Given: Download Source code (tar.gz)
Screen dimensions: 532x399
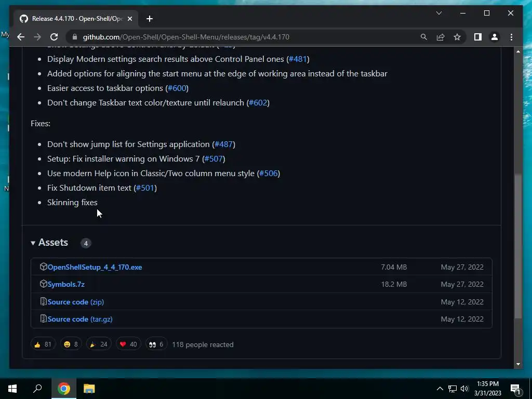Looking at the screenshot, I should 79,320.
